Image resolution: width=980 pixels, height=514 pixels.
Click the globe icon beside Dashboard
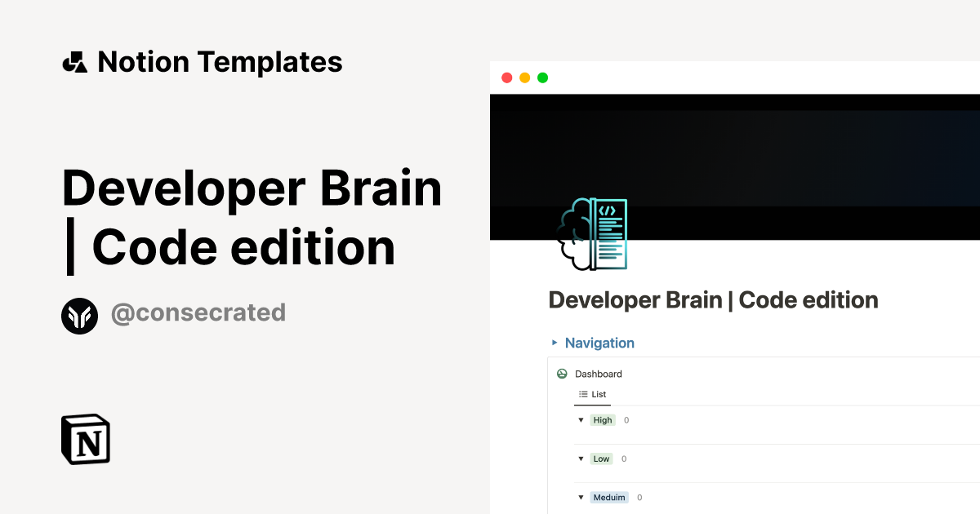(x=562, y=374)
